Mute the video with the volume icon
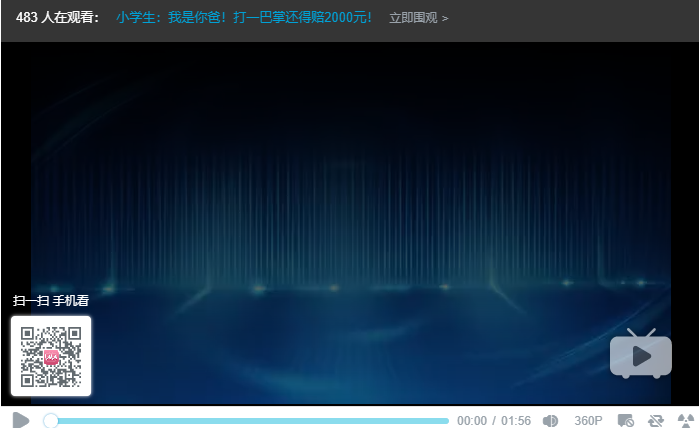 [550, 420]
